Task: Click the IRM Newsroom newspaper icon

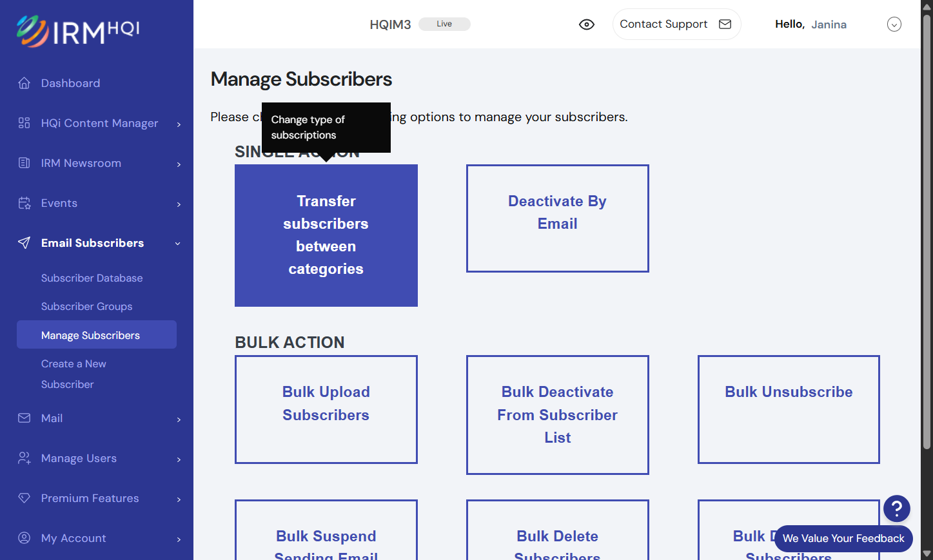Action: 25,163
